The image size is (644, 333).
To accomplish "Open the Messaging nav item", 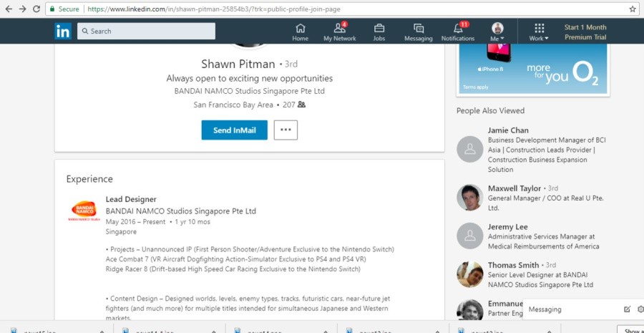I will coord(419,32).
